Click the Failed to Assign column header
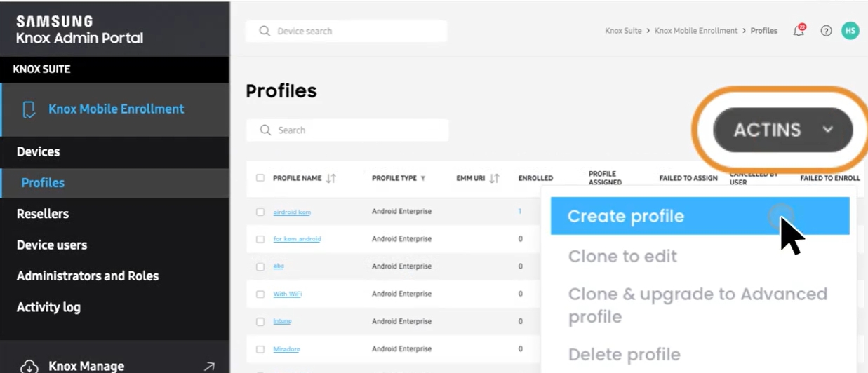 coord(688,178)
